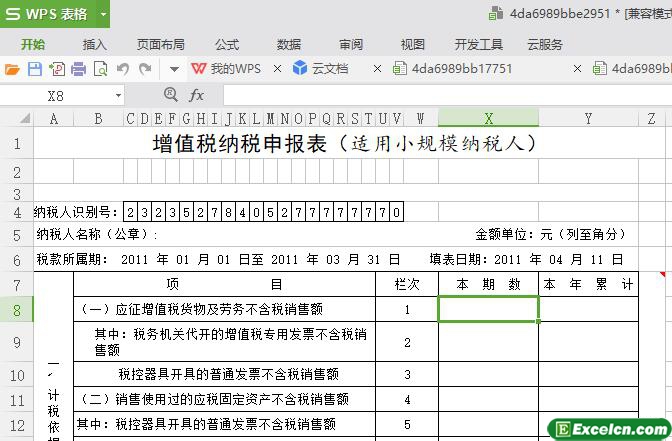The height and width of the screenshot is (441, 672).
Task: Click the Save disk icon
Action: (35, 69)
